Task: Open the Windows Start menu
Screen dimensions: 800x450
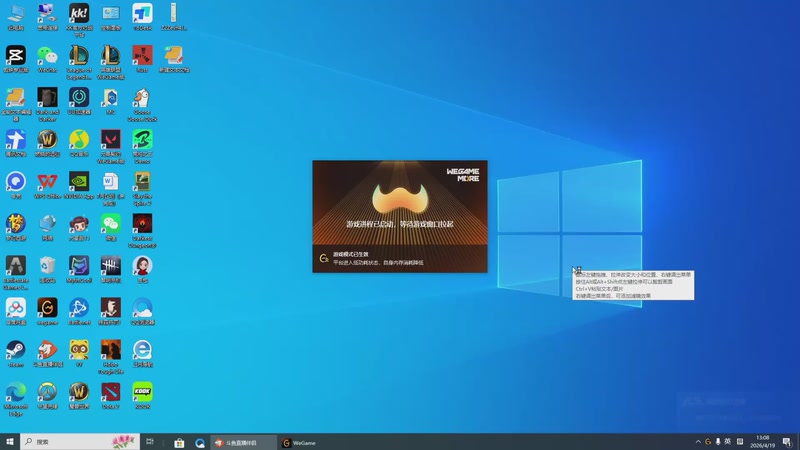Action: [x=10, y=442]
